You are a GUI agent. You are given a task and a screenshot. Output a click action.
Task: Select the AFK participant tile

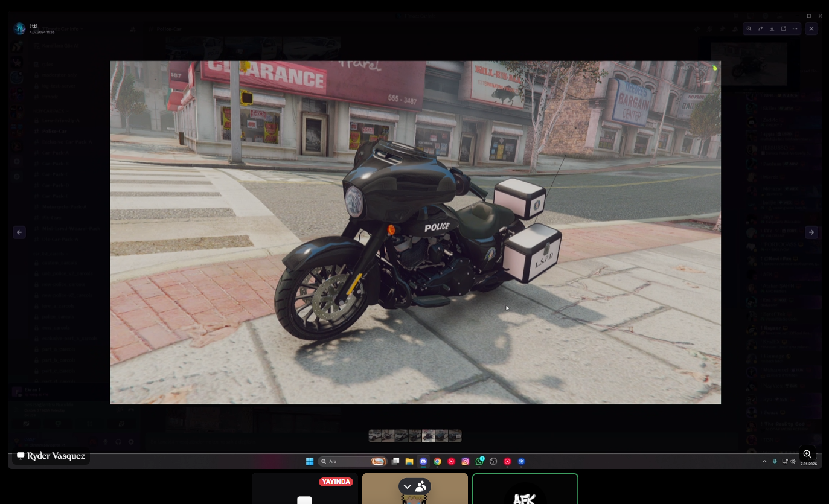click(x=525, y=489)
